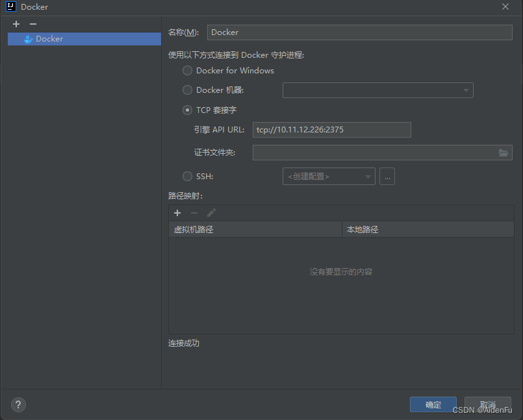Select the Docker 机器 radio option

(188, 90)
